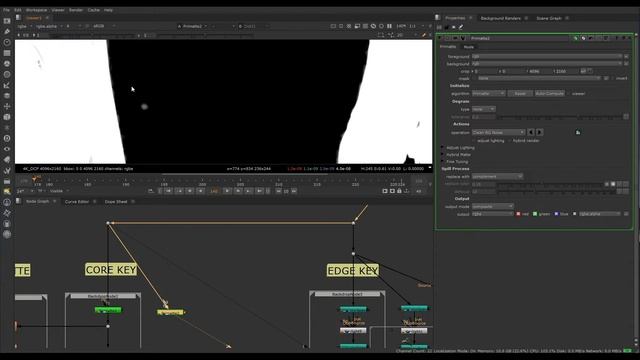Switch to the Scene Graph tab
Viewport: 640px width, 360px height.
549,18
